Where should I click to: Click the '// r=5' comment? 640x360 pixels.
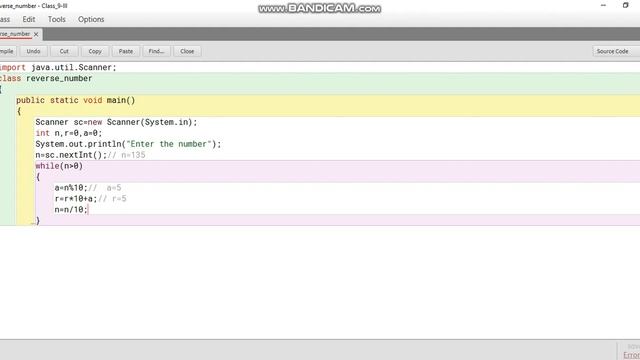113,199
